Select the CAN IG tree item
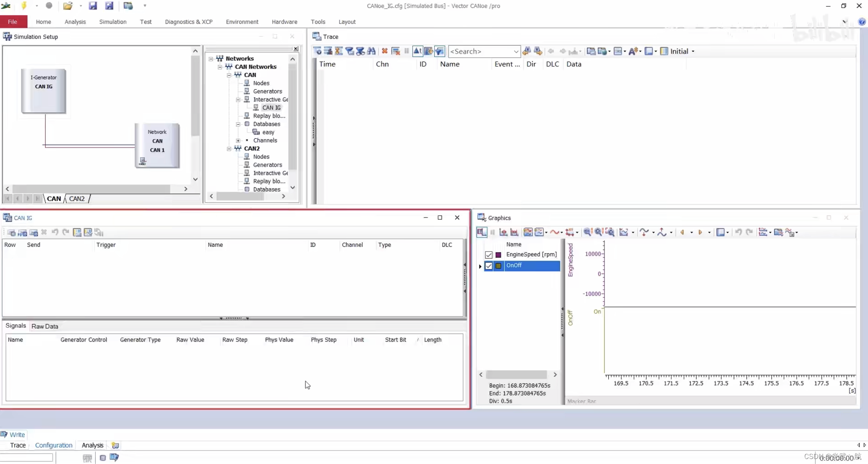Screen dimensions: 868x464 (271, 108)
